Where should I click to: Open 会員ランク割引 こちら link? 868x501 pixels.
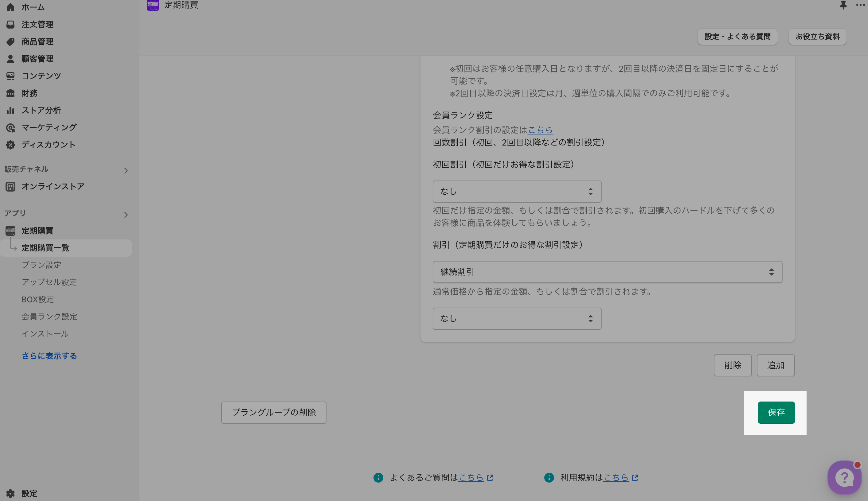pyautogui.click(x=540, y=130)
